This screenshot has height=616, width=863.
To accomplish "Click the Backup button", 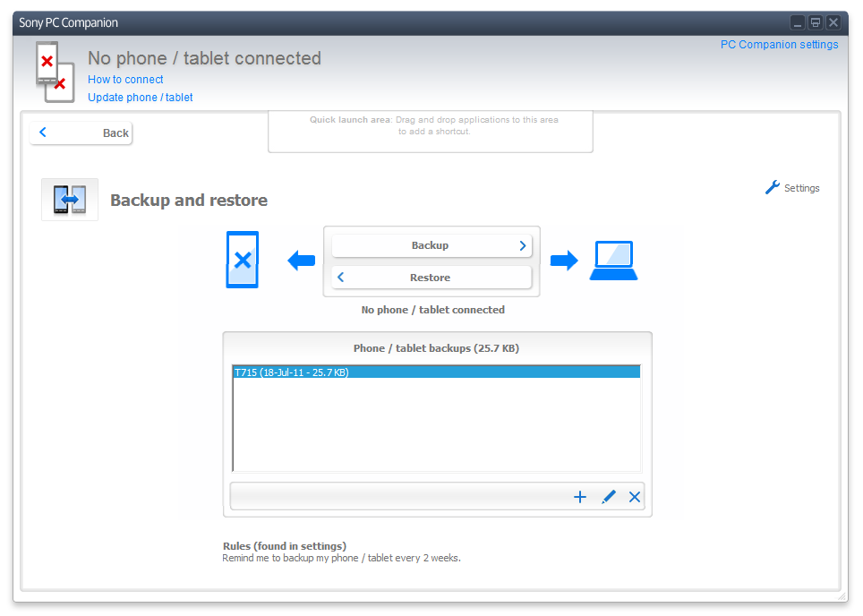I will pyautogui.click(x=431, y=245).
